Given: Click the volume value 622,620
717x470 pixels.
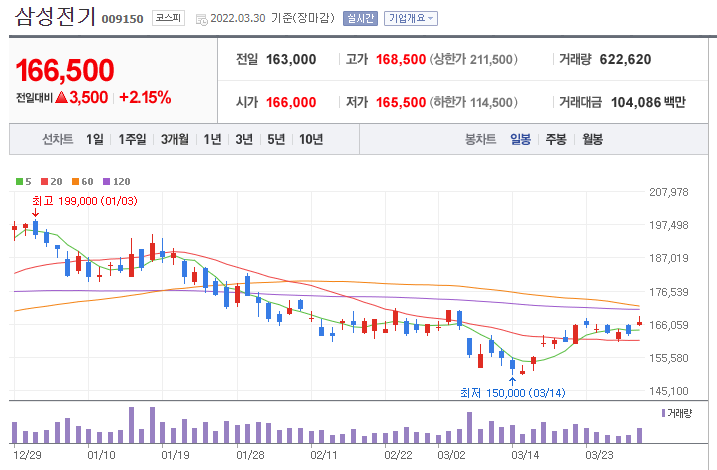Looking at the screenshot, I should 625,59.
